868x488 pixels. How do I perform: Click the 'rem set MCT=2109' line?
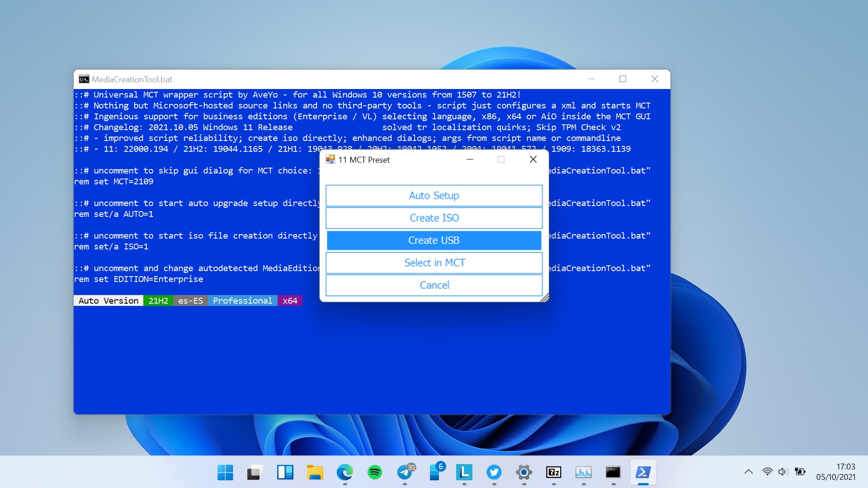point(114,182)
